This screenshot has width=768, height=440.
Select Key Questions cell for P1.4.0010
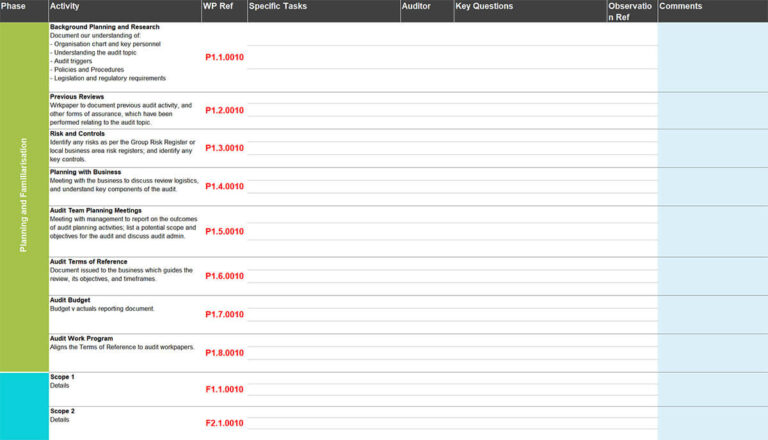click(530, 186)
